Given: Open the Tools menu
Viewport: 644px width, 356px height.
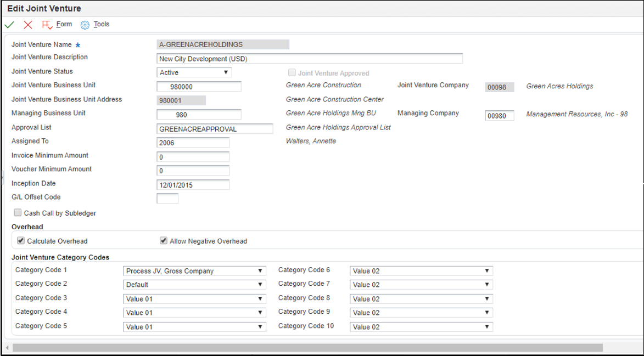Looking at the screenshot, I should 102,24.
